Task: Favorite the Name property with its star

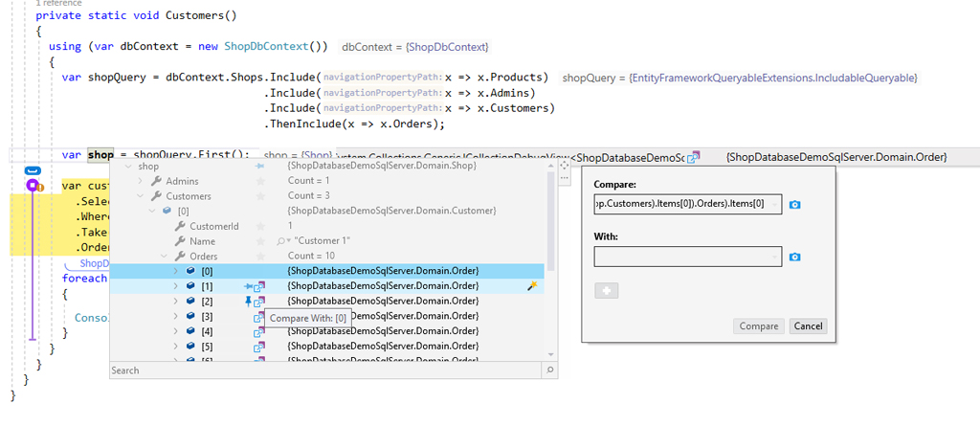Action: click(260, 241)
